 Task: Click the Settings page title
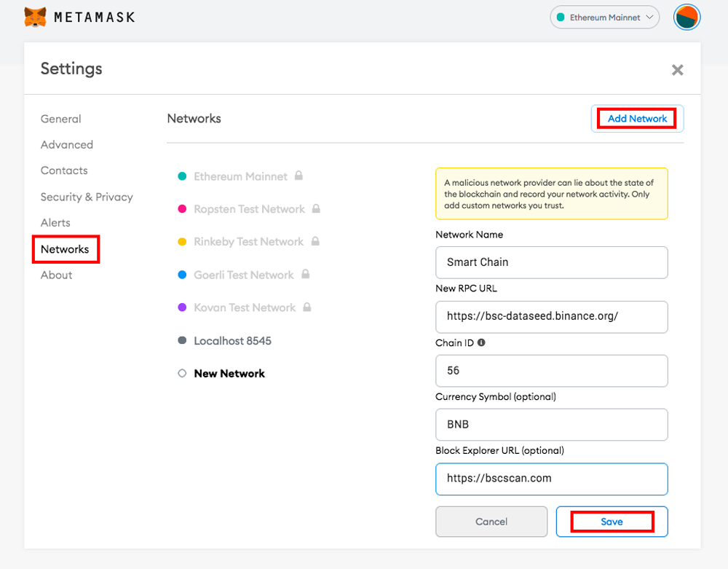click(x=71, y=68)
